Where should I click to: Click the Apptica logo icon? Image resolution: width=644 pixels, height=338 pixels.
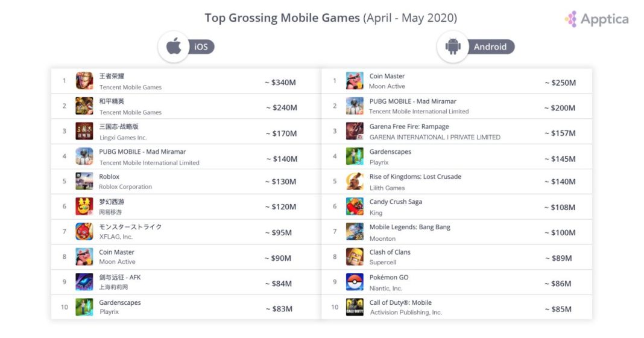(x=570, y=19)
